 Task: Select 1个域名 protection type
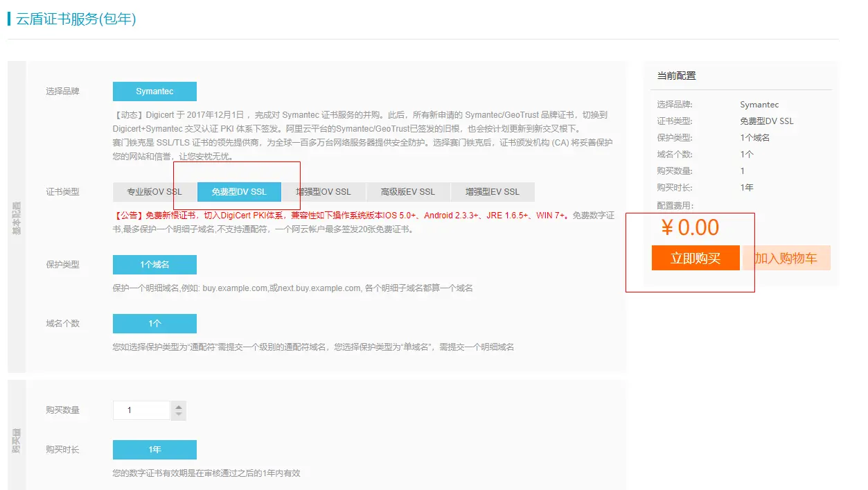(154, 265)
